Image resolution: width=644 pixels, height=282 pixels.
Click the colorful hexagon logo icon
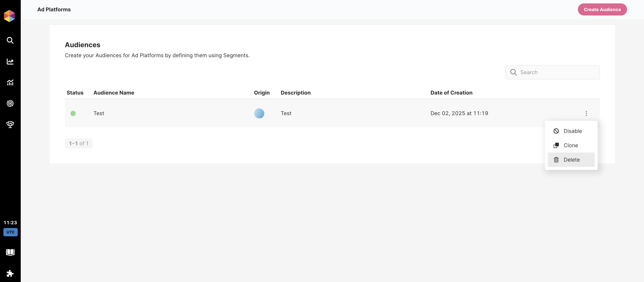[9, 16]
